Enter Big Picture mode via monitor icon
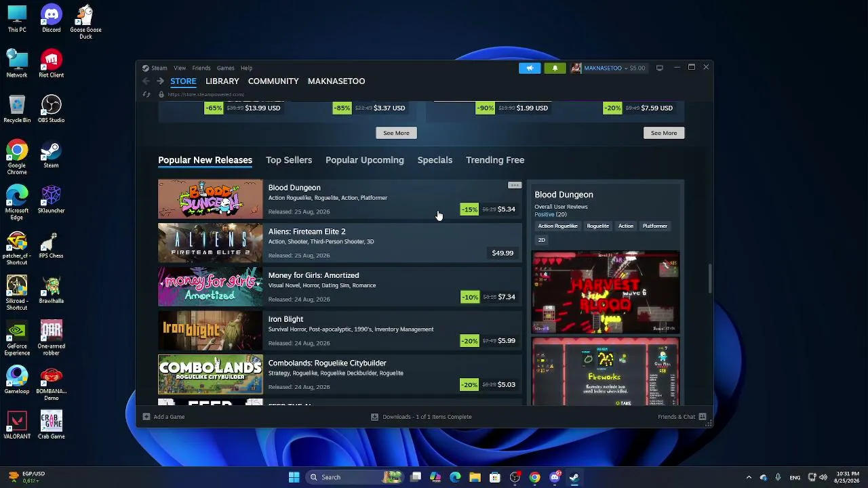 tap(659, 68)
